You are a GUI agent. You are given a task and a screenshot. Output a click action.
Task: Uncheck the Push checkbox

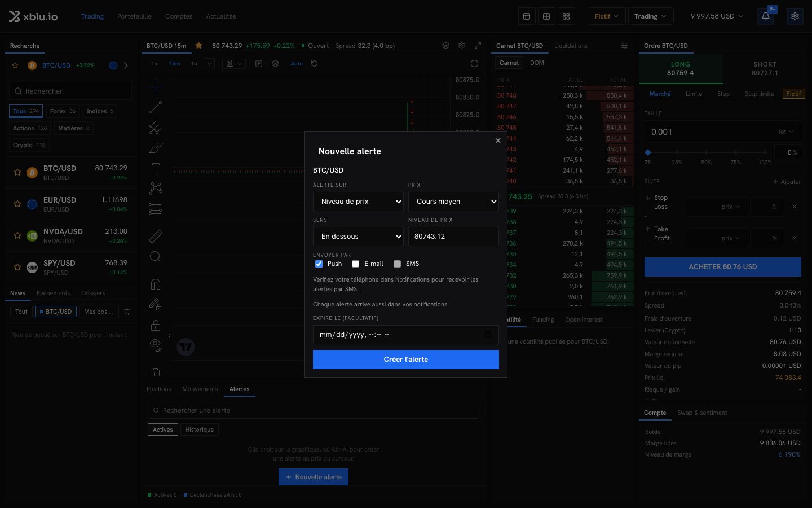pos(319,264)
